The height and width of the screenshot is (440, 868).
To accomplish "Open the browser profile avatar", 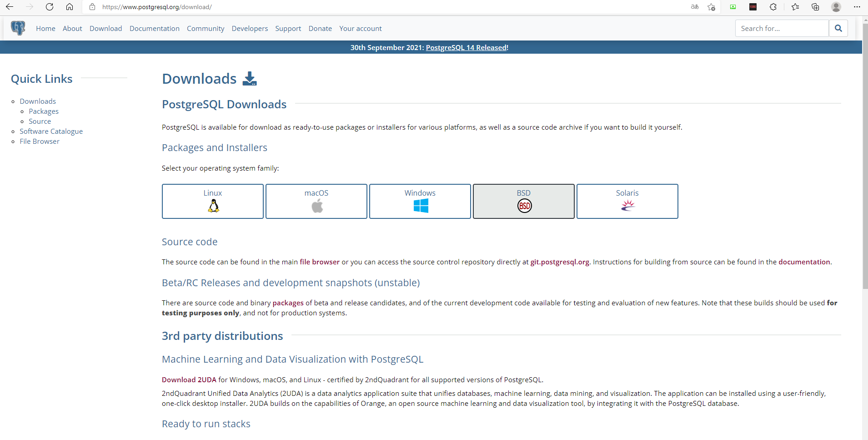I will [x=836, y=7].
